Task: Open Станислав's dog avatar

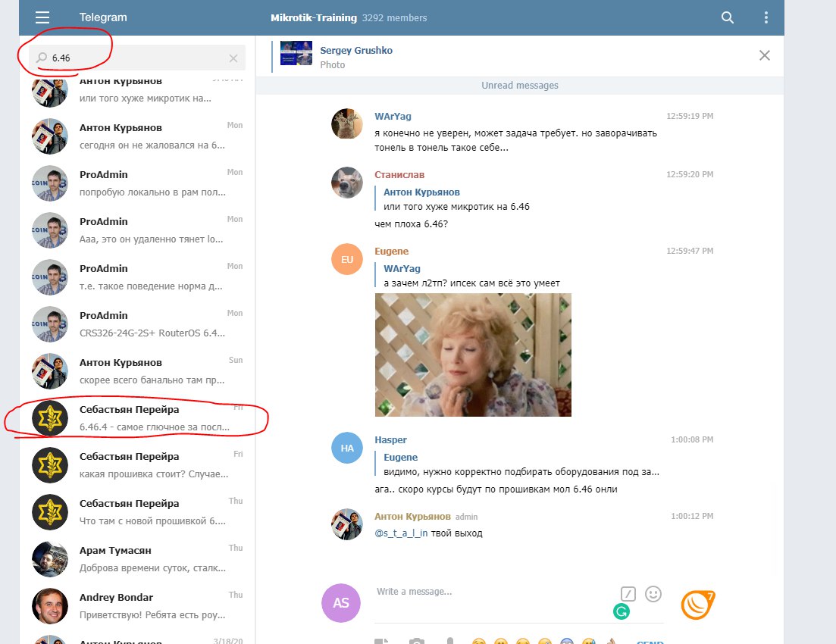Action: (347, 183)
